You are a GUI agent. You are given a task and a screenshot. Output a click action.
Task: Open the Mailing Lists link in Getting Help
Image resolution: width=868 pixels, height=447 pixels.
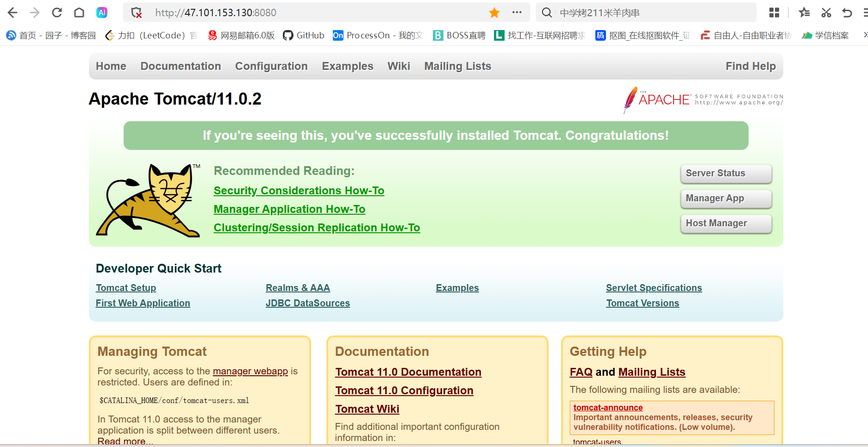(x=652, y=372)
